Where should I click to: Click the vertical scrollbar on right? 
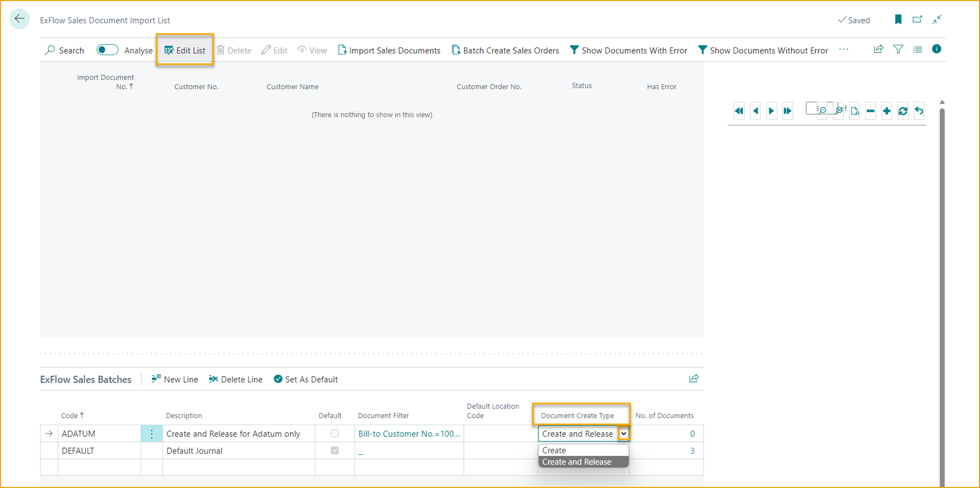(x=942, y=297)
